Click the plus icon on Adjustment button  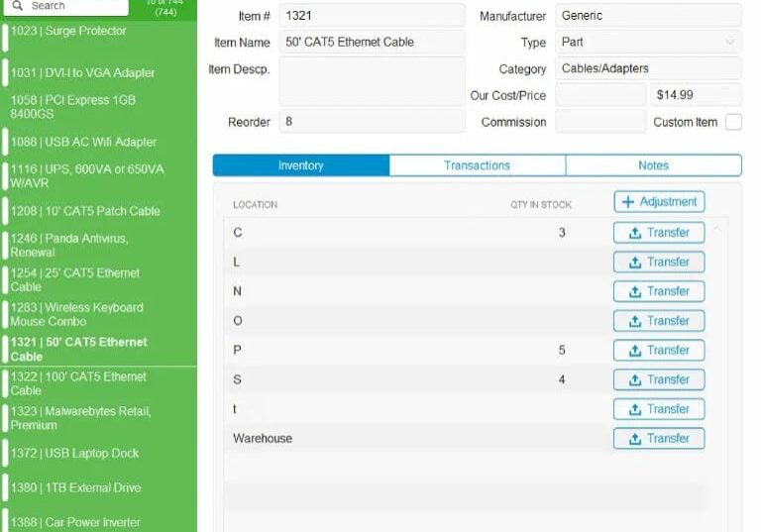pyautogui.click(x=628, y=202)
